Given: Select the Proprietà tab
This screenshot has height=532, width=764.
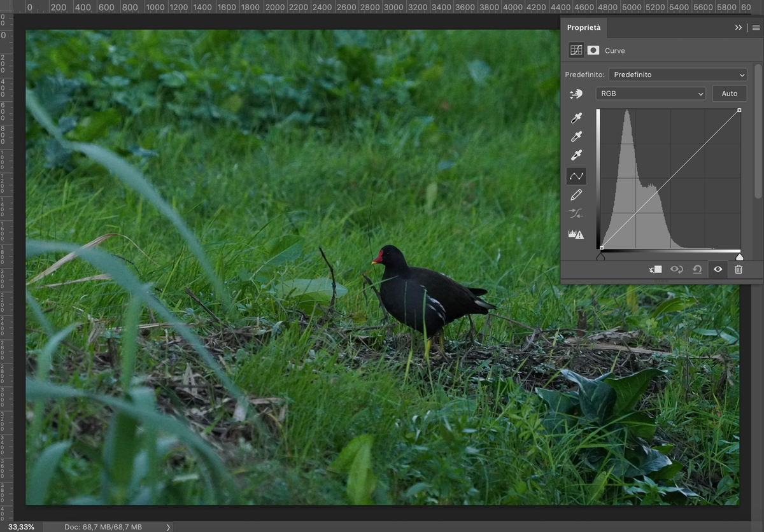Looking at the screenshot, I should coord(584,28).
